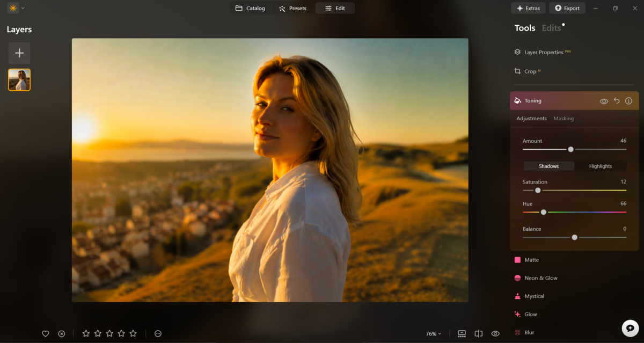
Task: Switch to the Catalog tab
Action: click(x=250, y=8)
